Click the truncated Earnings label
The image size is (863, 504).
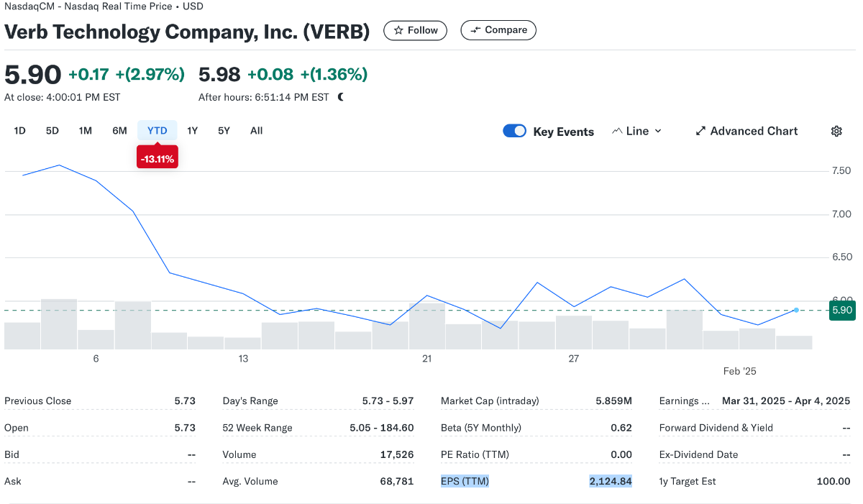(684, 400)
